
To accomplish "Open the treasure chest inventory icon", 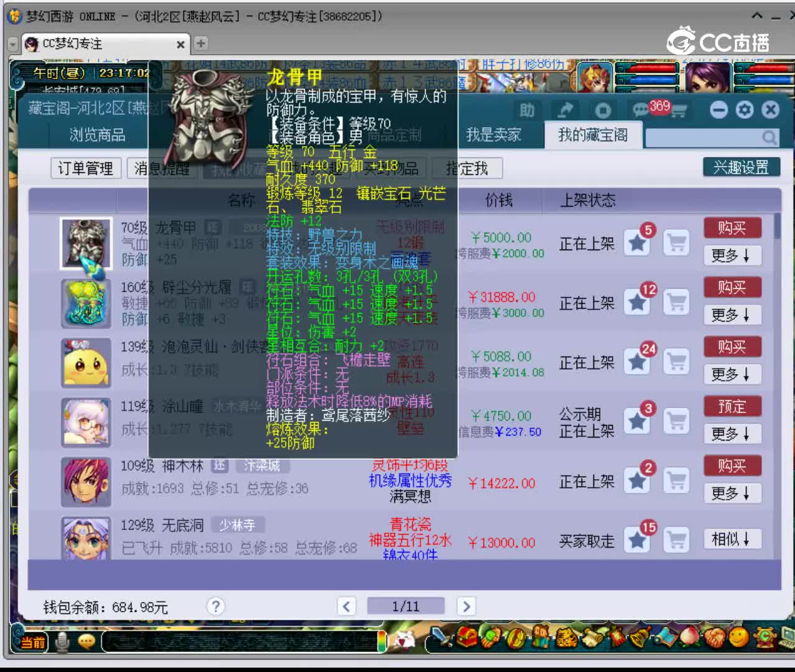I will point(467,638).
